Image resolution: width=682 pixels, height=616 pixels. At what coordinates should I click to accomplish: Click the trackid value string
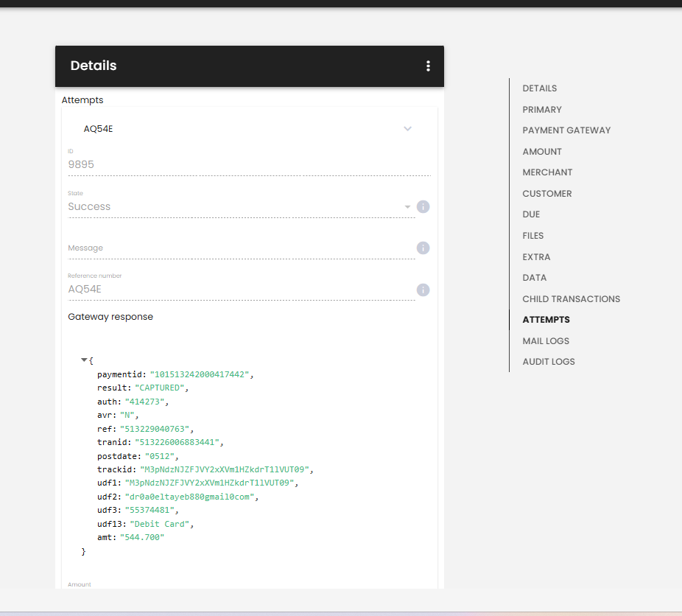pyautogui.click(x=225, y=469)
